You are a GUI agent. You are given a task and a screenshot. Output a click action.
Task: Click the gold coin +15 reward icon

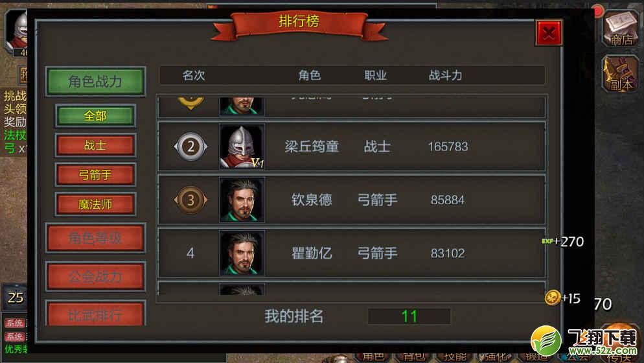553,298
